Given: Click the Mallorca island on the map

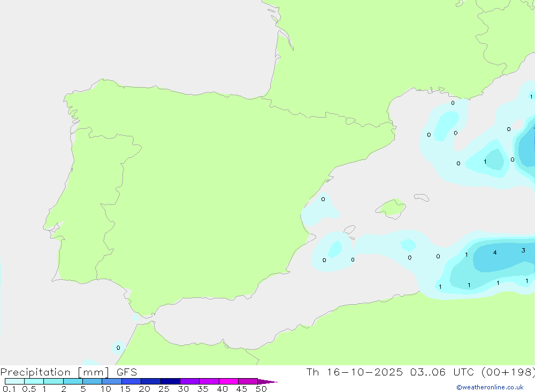Looking at the screenshot, I should [x=391, y=208].
